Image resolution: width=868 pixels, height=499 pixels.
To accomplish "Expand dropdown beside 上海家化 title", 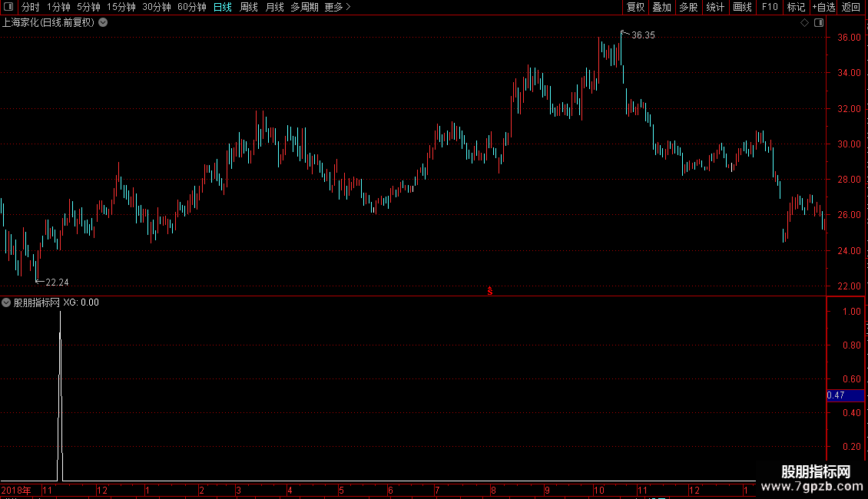I will [x=103, y=23].
